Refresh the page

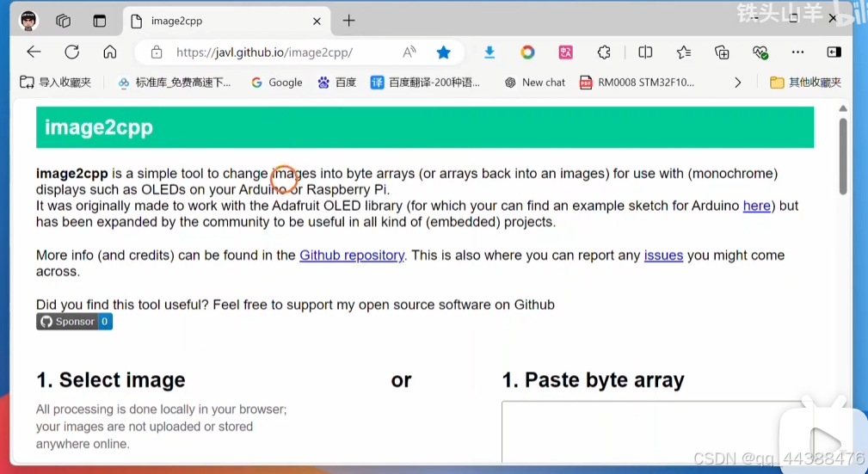tap(72, 52)
